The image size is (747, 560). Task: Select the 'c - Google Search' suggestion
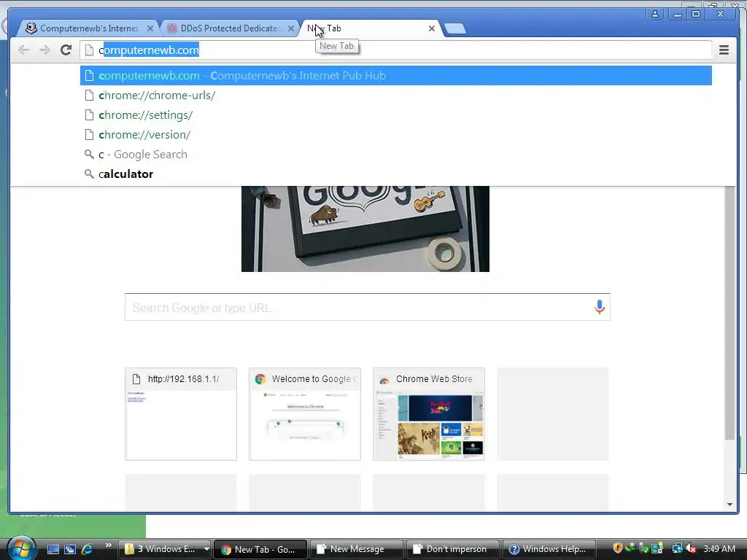point(396,155)
